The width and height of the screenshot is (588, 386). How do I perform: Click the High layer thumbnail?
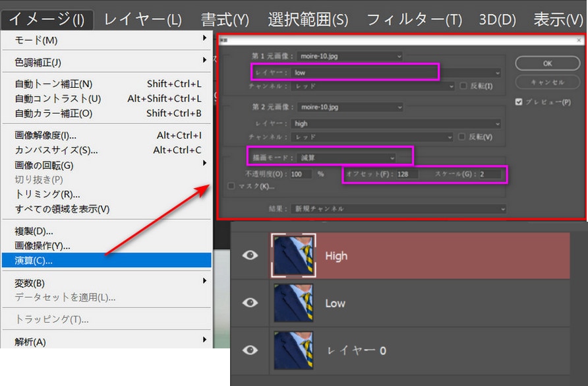click(293, 255)
